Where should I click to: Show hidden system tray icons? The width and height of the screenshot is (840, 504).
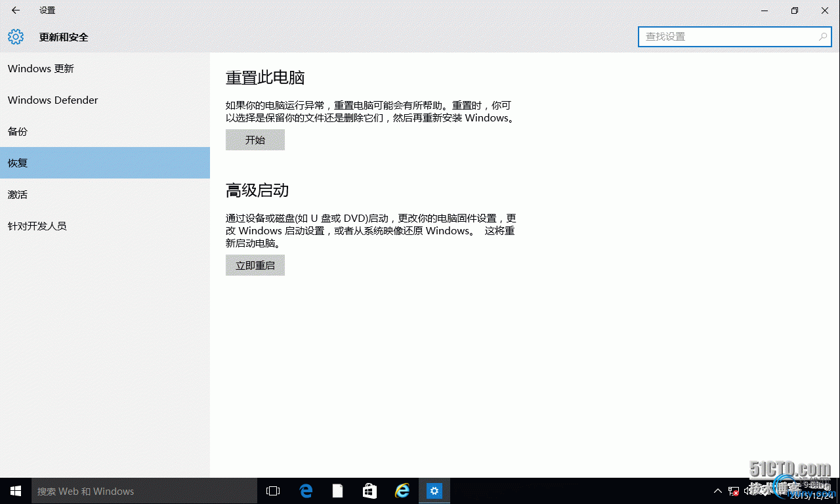coord(718,491)
